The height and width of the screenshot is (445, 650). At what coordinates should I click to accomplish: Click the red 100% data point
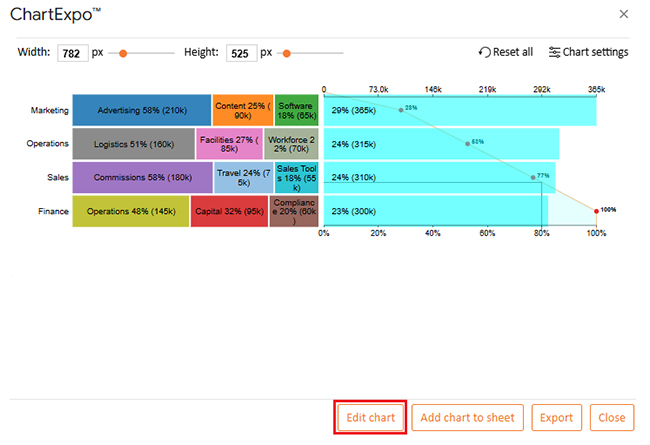(x=597, y=211)
